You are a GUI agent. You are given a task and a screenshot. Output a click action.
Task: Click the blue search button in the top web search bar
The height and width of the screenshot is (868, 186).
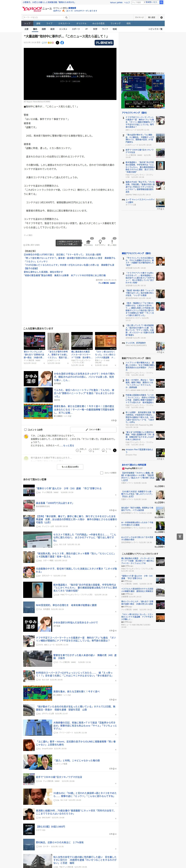(x=161, y=2)
